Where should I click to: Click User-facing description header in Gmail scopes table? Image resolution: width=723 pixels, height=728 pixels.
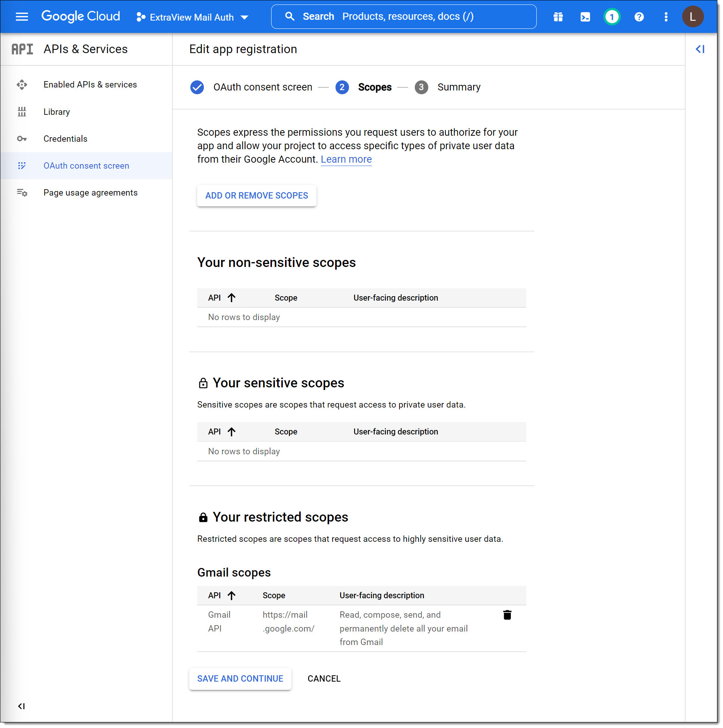(382, 595)
